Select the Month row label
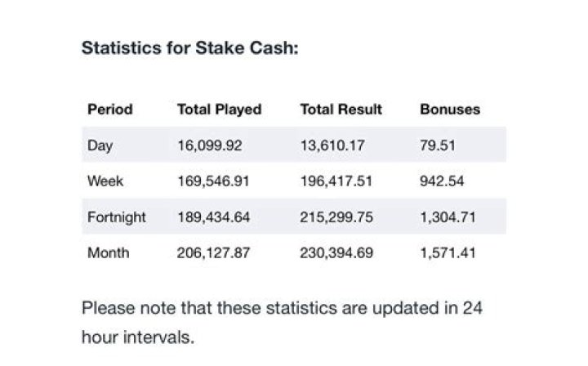 click(x=107, y=253)
